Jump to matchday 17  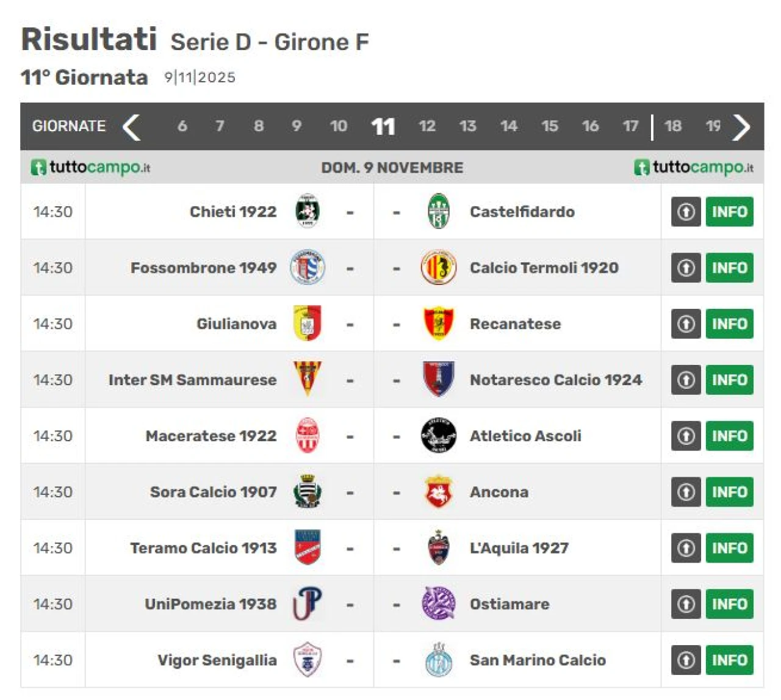(x=630, y=126)
